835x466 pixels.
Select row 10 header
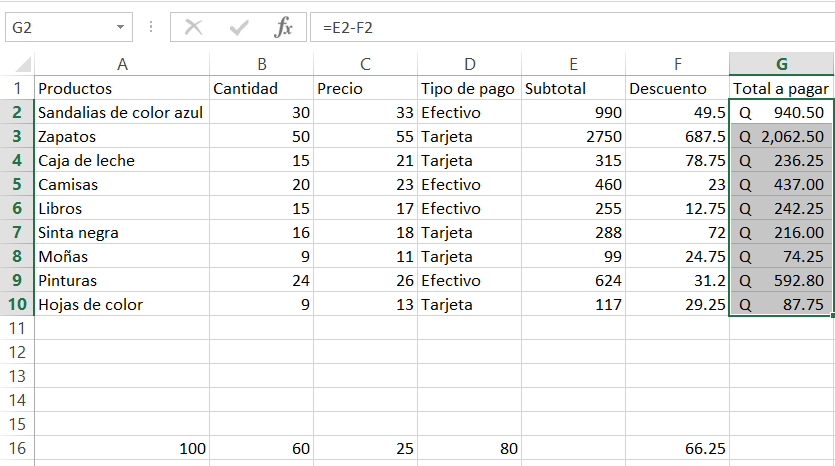click(x=17, y=304)
